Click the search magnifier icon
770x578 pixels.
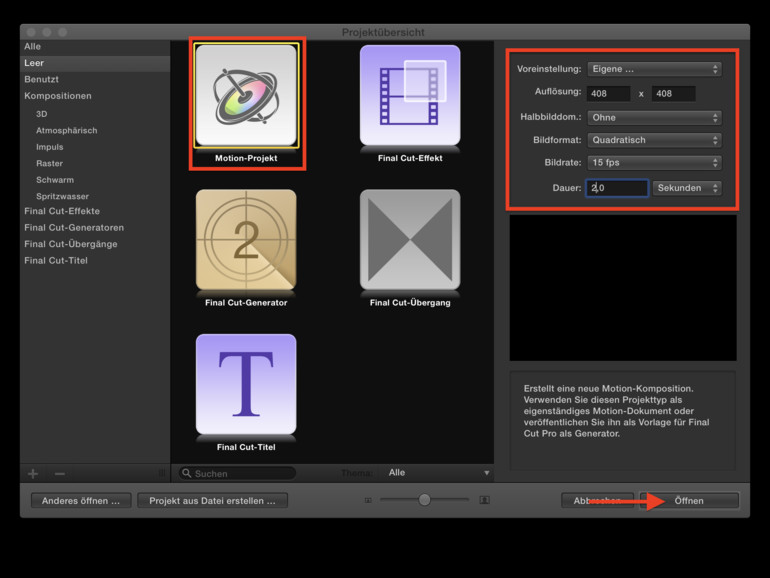187,473
